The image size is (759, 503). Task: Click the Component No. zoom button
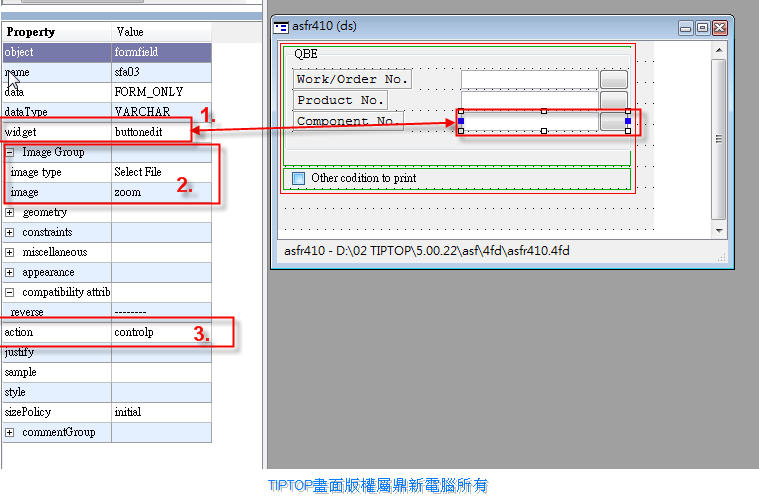[614, 121]
